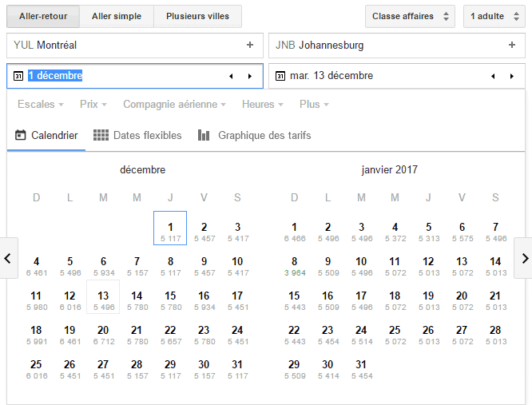The image size is (532, 405).
Task: Click the plus icon beside YUL Montréal
Action: pos(250,46)
